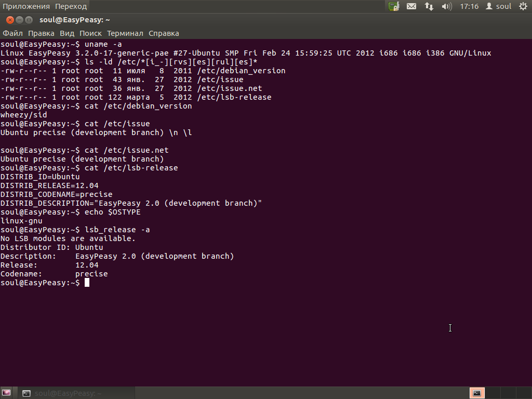This screenshot has height=399, width=532.
Task: Maximize the terminal window
Action: [x=29, y=20]
